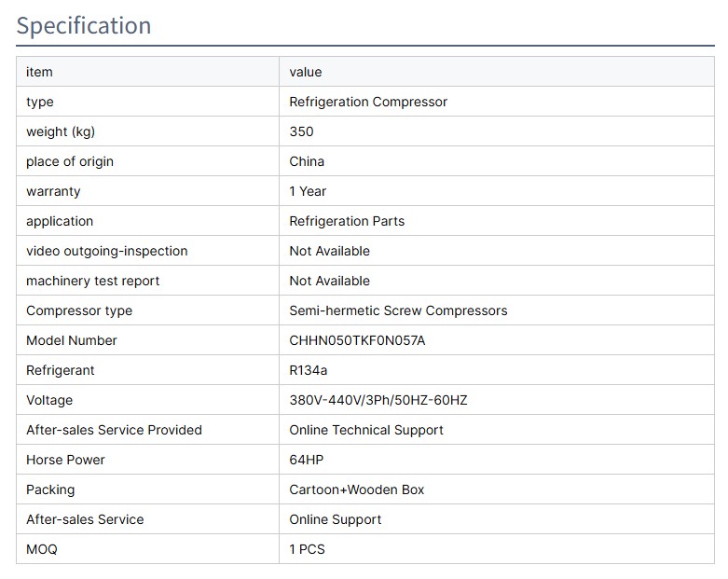Click the 'Compressor type' label cell
The width and height of the screenshot is (728, 579).
[79, 310]
